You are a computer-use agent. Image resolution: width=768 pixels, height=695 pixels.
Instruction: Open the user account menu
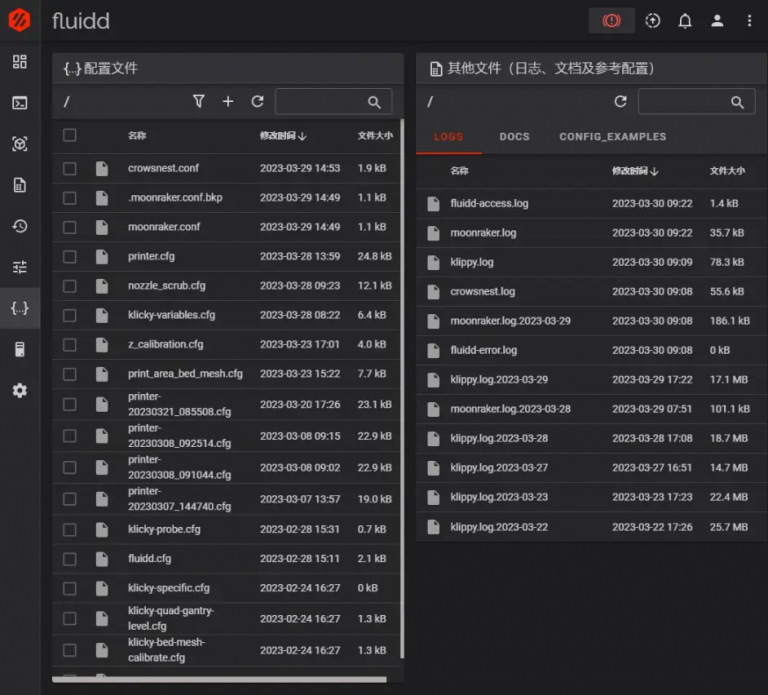717,21
